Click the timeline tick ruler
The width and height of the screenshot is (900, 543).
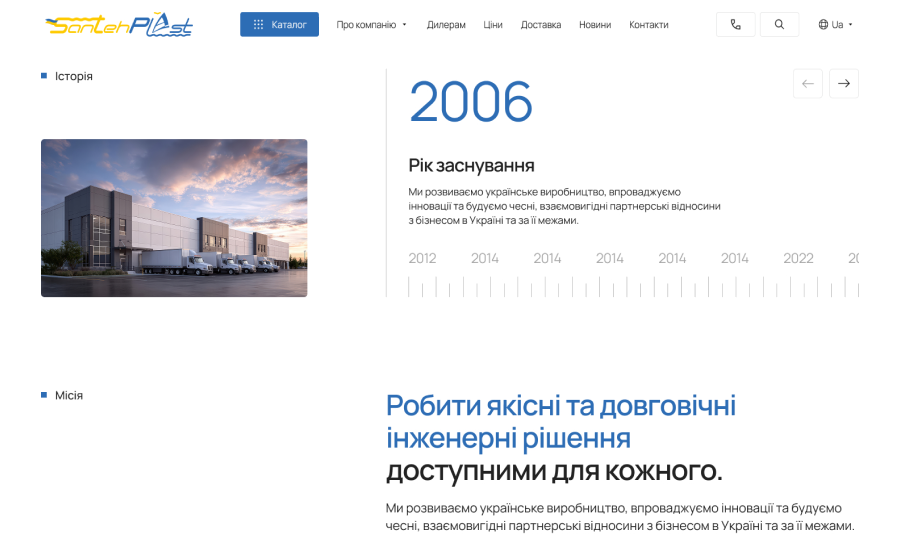[633, 286]
